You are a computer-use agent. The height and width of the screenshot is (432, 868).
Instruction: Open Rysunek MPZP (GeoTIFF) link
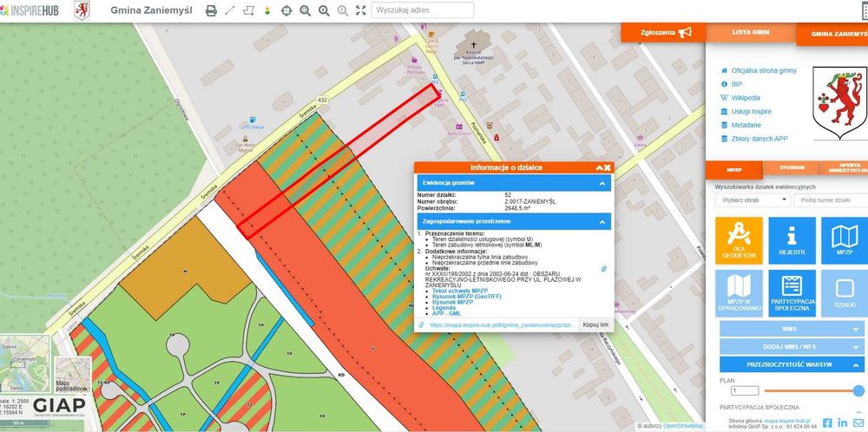point(466,297)
